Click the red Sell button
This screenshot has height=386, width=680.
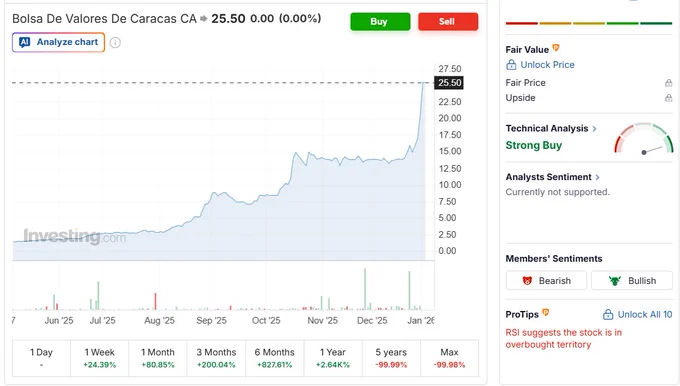tap(448, 22)
